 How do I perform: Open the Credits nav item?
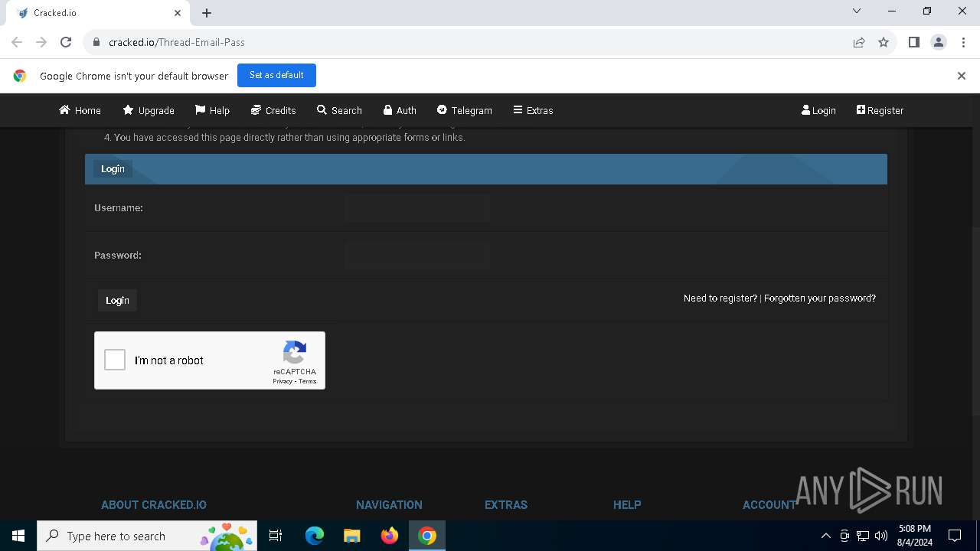tap(273, 110)
